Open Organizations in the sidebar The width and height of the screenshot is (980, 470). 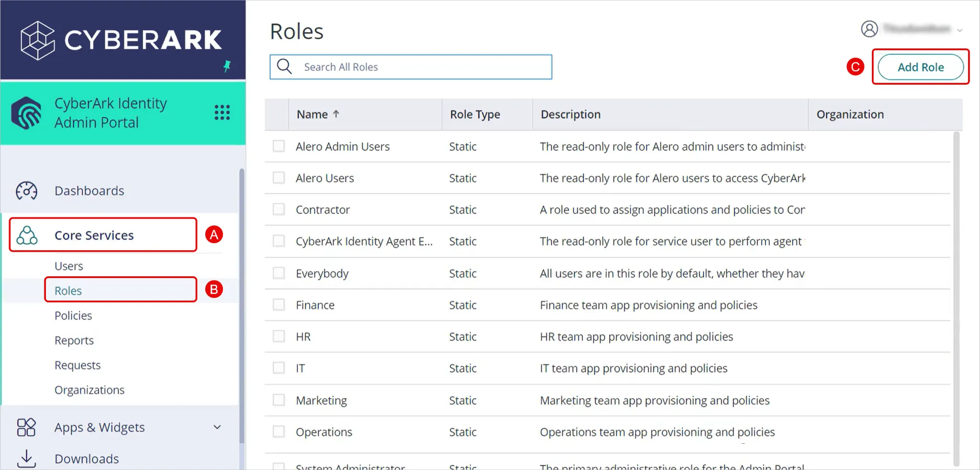point(89,390)
